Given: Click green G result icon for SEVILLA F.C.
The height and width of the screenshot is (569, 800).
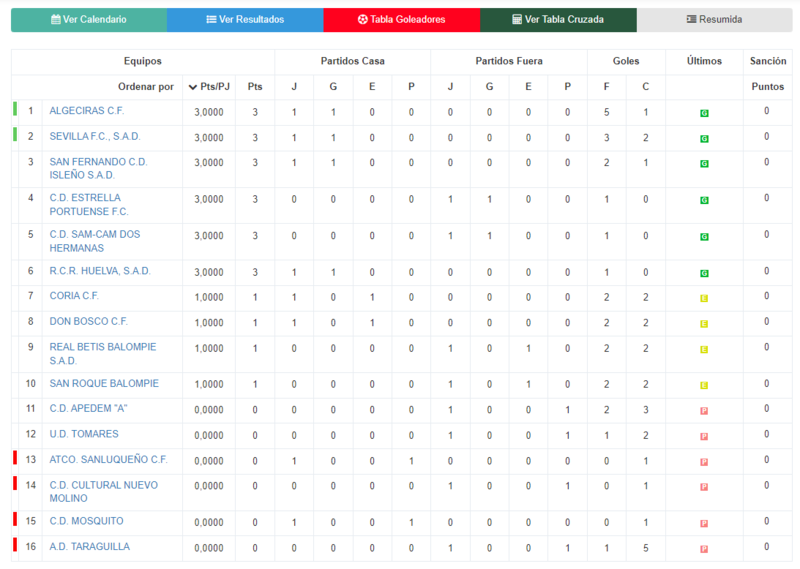Looking at the screenshot, I should pyautogui.click(x=704, y=139).
